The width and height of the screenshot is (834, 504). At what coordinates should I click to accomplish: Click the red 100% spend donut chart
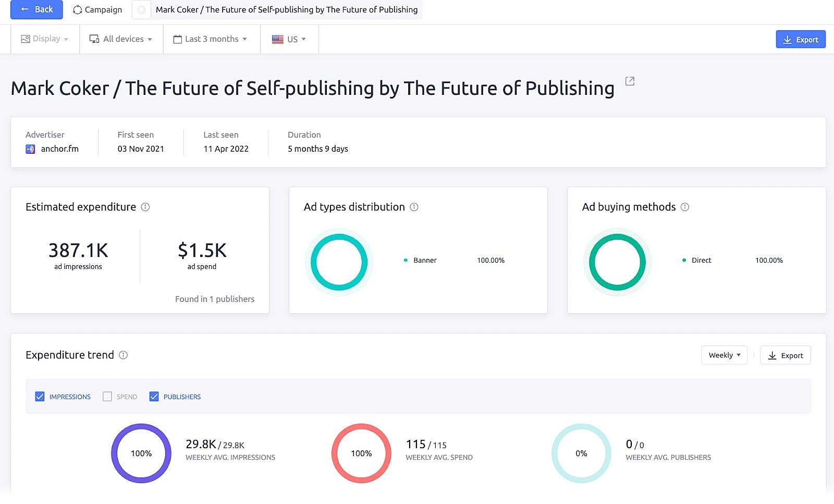point(361,453)
